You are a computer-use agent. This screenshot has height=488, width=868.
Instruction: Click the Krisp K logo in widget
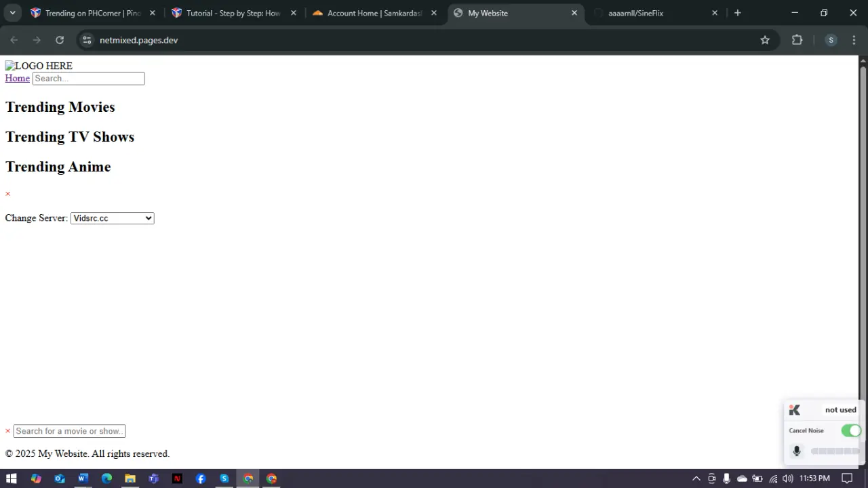795,410
